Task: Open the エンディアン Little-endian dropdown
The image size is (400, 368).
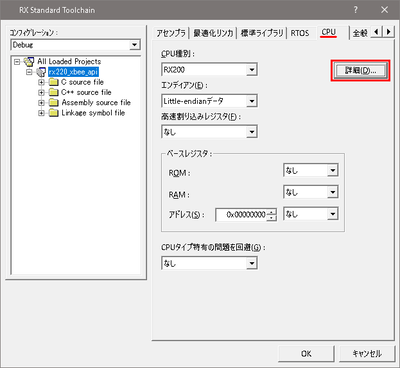Action: 252,101
